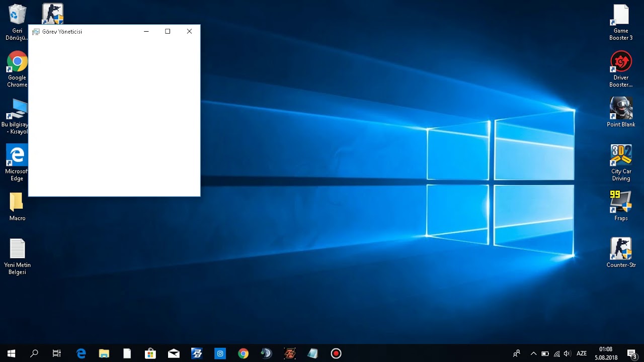Open the blank document taskbar icon
This screenshot has height=362, width=644.
pyautogui.click(x=127, y=353)
